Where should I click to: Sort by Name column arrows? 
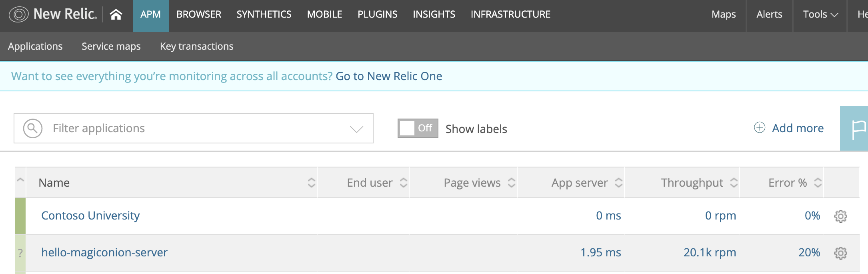(311, 183)
